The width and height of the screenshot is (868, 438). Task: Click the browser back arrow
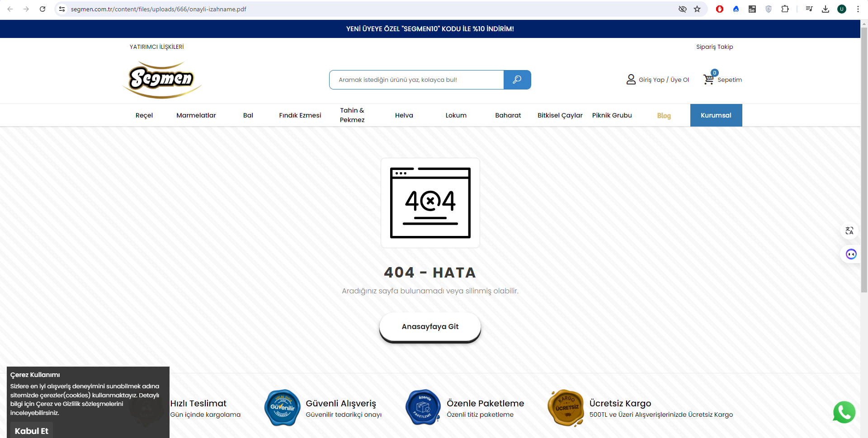[10, 9]
